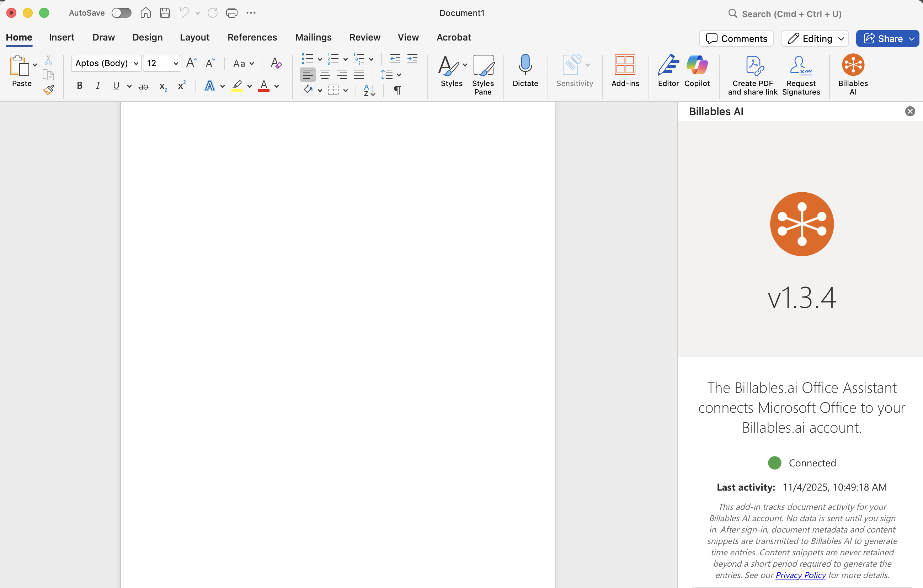
Task: Apply yellow text highlight color
Action: click(x=237, y=86)
